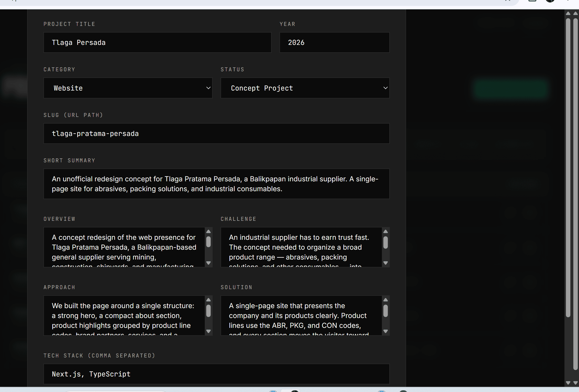The height and width of the screenshot is (392, 579).
Task: Click the Approach textarea scroll-down arrow
Action: 208,331
